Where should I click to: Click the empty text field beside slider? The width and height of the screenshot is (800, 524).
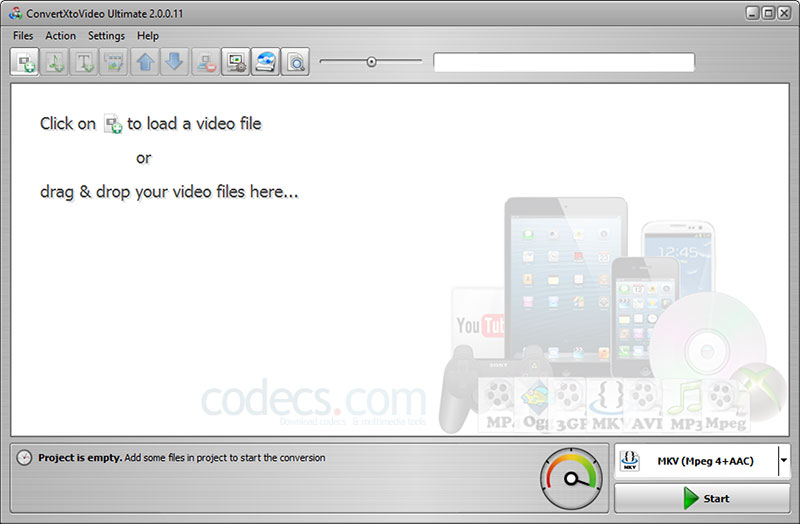(x=563, y=62)
